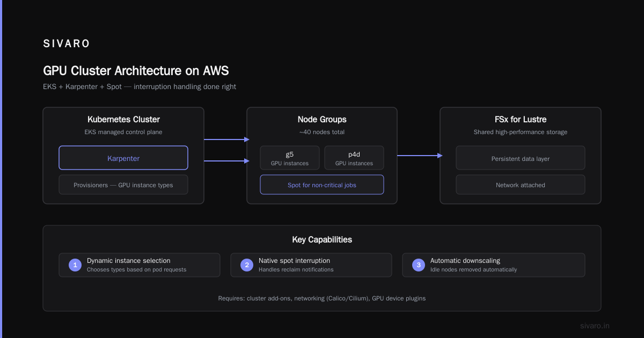The image size is (644, 338).
Task: Click the arrow from Node Groups to FSx
Action: click(x=420, y=156)
